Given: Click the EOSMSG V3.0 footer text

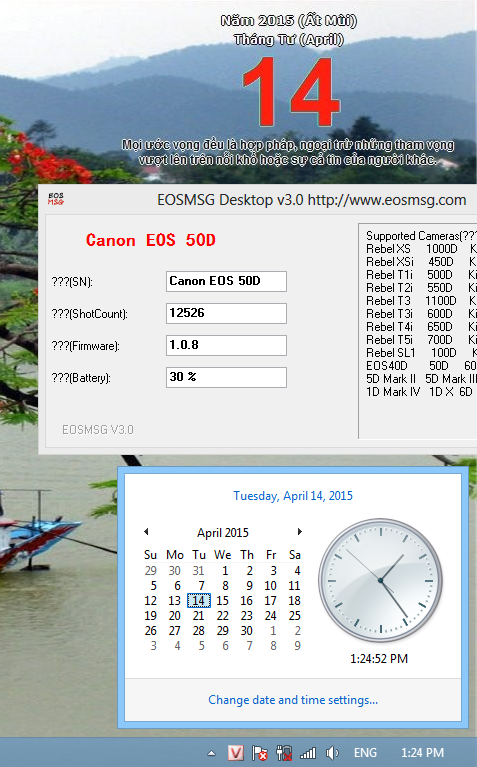Looking at the screenshot, I should [98, 429].
